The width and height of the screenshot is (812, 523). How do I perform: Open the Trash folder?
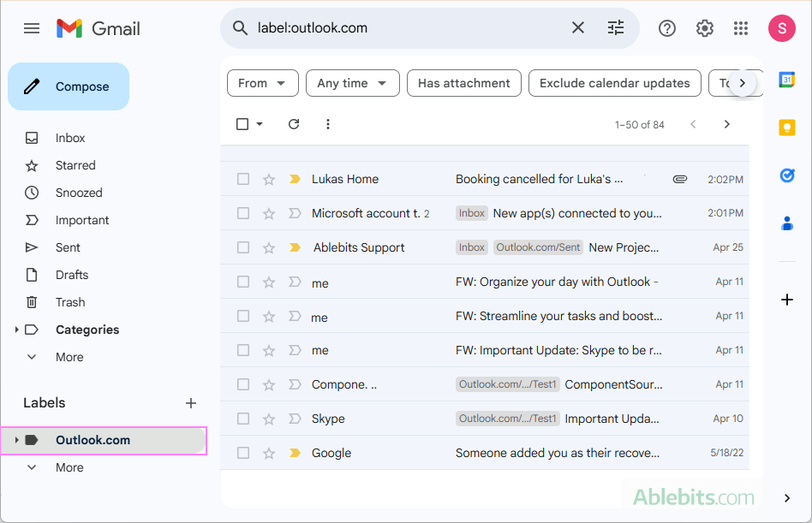click(x=70, y=303)
